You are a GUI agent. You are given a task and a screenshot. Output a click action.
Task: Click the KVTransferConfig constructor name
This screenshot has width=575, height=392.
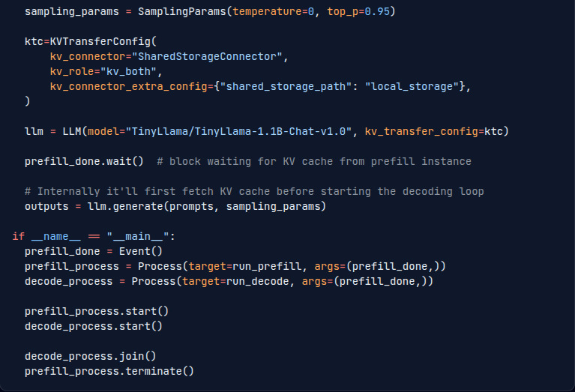click(100, 41)
